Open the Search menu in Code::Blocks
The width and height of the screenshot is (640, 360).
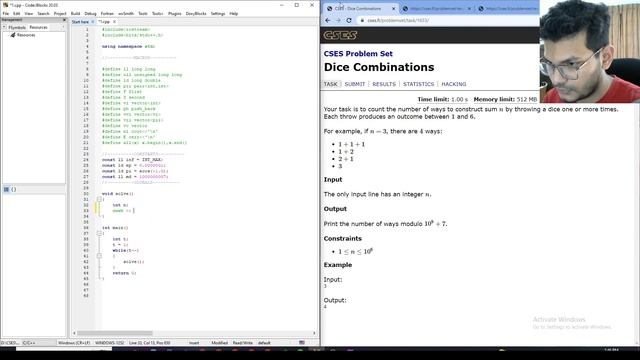point(43,13)
